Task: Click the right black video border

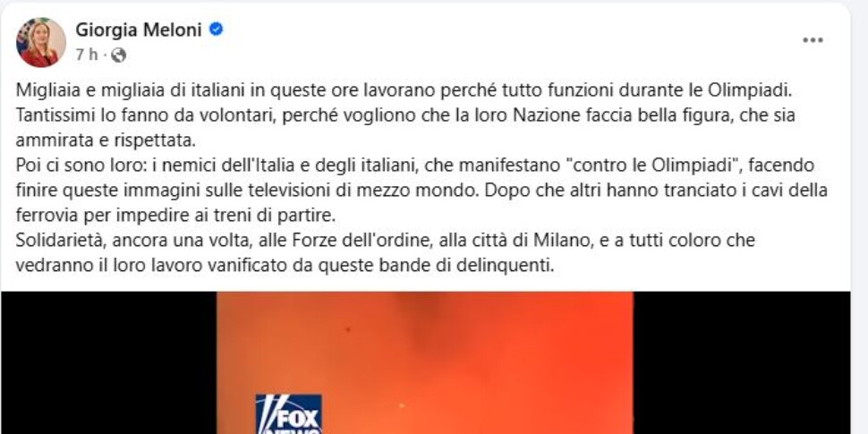Action: [x=742, y=362]
